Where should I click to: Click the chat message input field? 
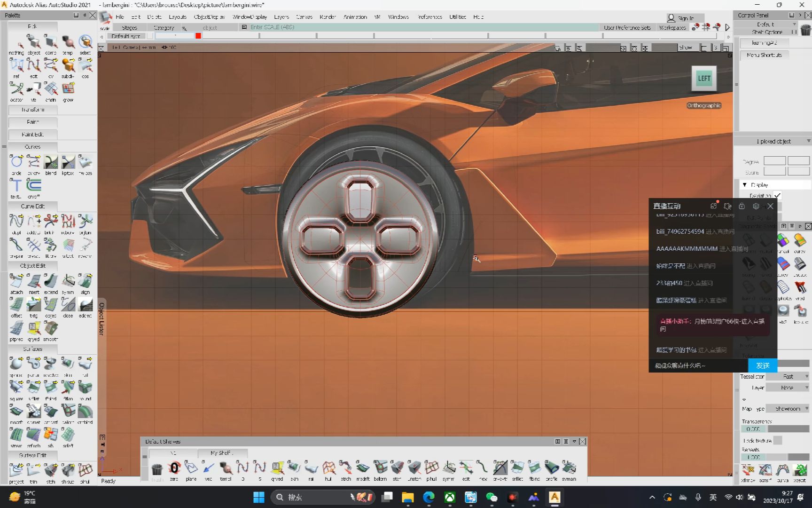(699, 365)
